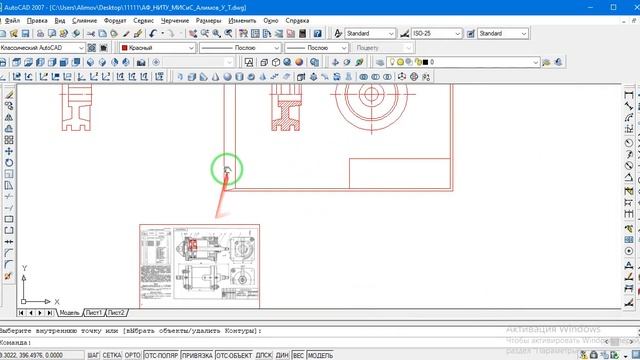The image size is (640, 360).
Task: Open the Красный color control dropdown
Action: coord(191,48)
